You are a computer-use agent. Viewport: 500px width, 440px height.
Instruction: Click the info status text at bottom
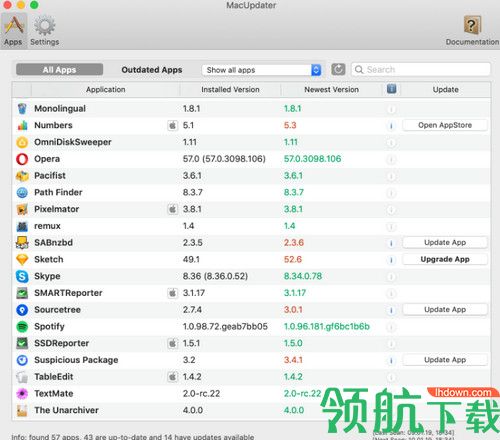click(133, 436)
